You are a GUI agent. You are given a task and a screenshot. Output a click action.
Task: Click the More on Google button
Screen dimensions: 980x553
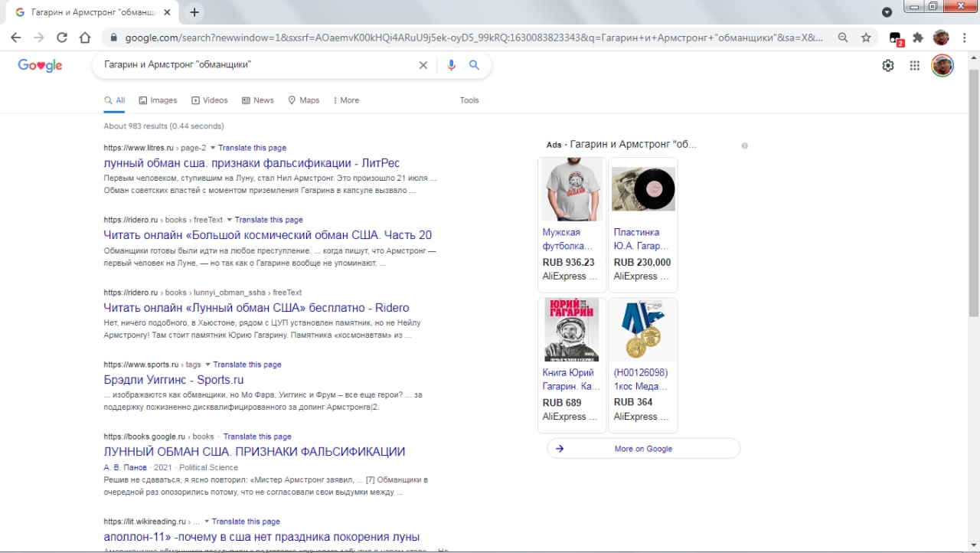click(x=643, y=449)
